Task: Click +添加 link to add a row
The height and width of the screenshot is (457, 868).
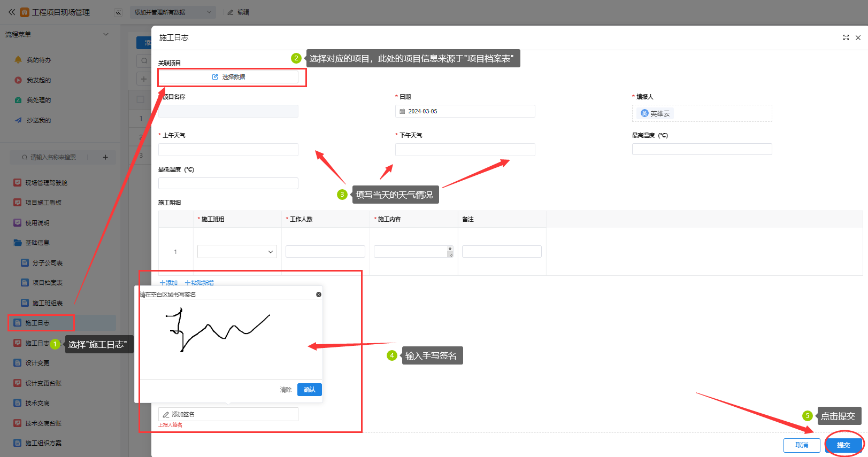Action: tap(168, 283)
